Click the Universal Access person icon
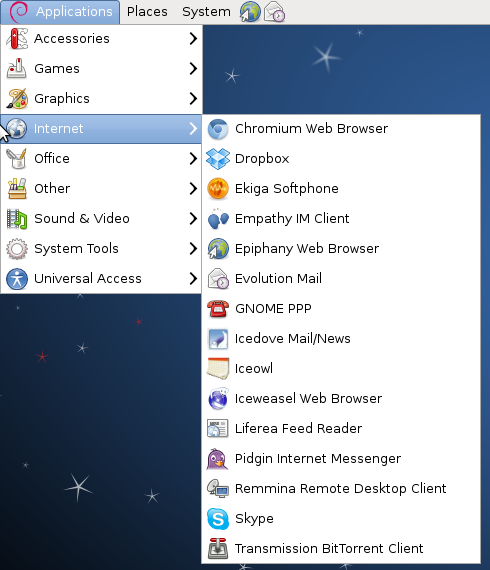 [x=17, y=278]
